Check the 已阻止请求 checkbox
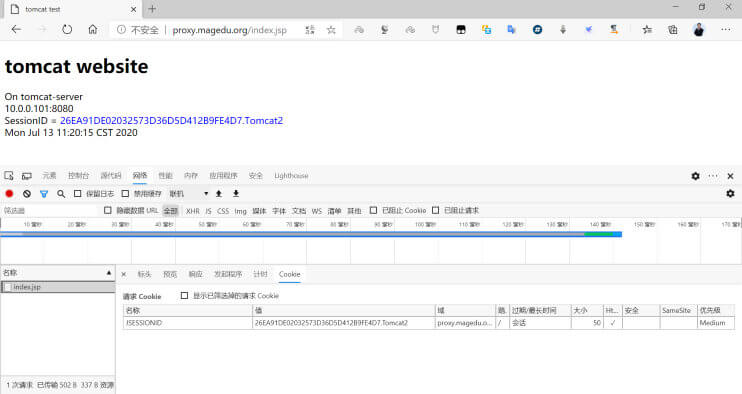This screenshot has width=742, height=394. click(435, 210)
